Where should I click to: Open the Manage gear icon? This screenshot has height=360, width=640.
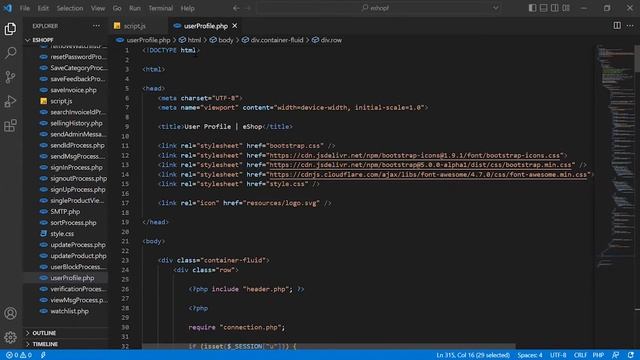pyautogui.click(x=10, y=337)
